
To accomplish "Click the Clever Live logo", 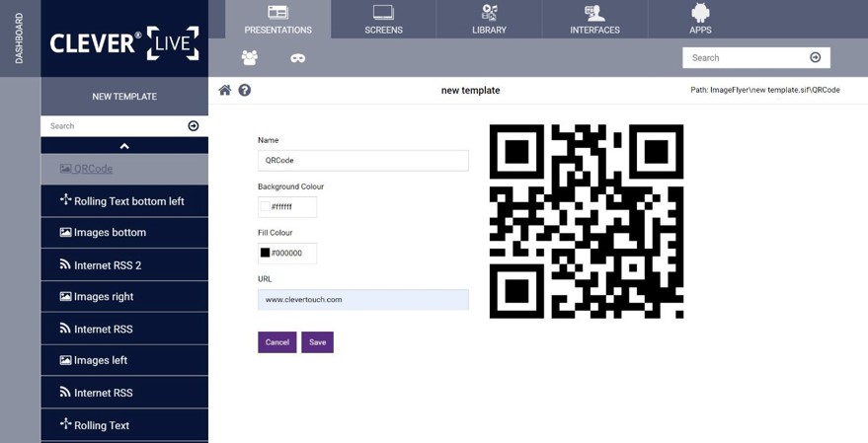I will point(124,42).
